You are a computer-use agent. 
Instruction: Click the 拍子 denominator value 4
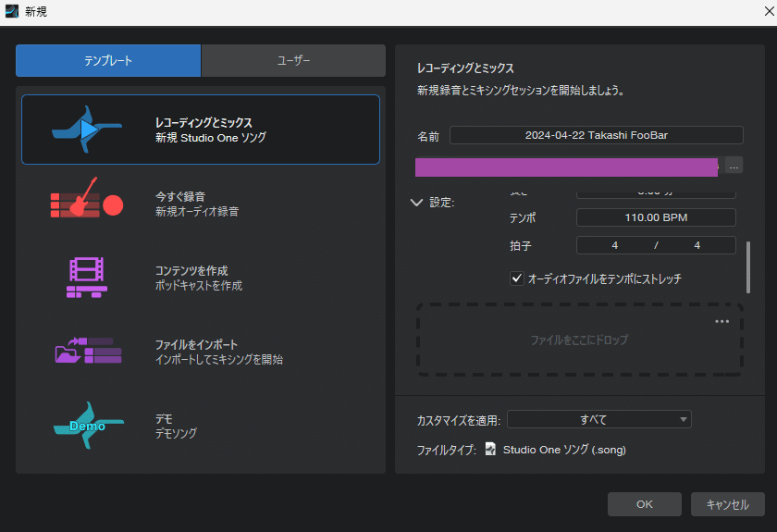click(697, 245)
